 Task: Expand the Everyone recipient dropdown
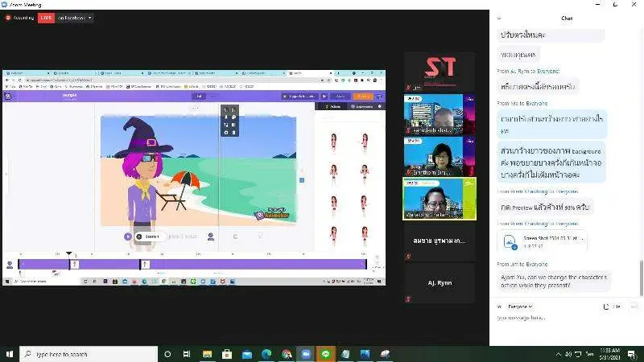point(519,306)
